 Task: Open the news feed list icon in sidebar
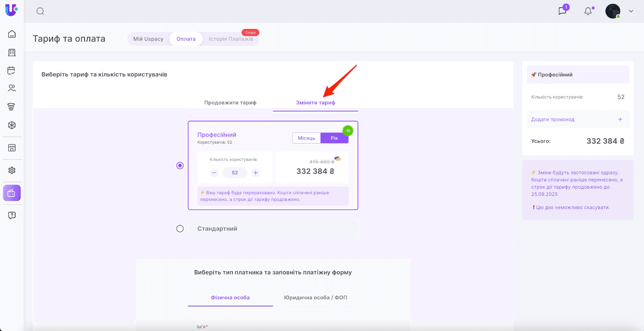(12, 53)
